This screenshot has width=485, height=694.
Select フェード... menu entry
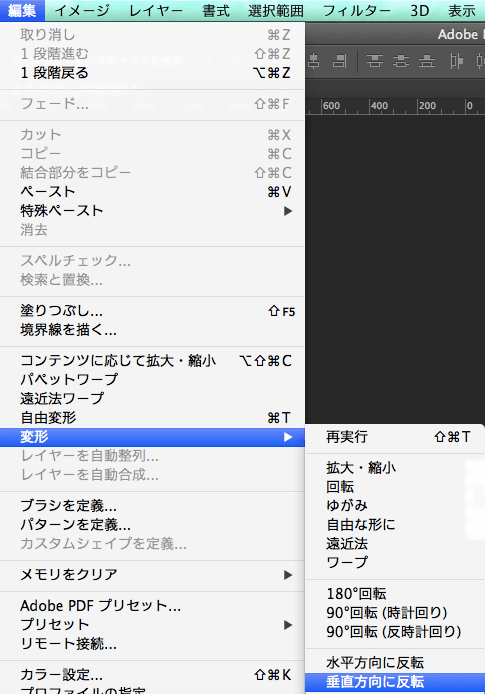point(152,104)
